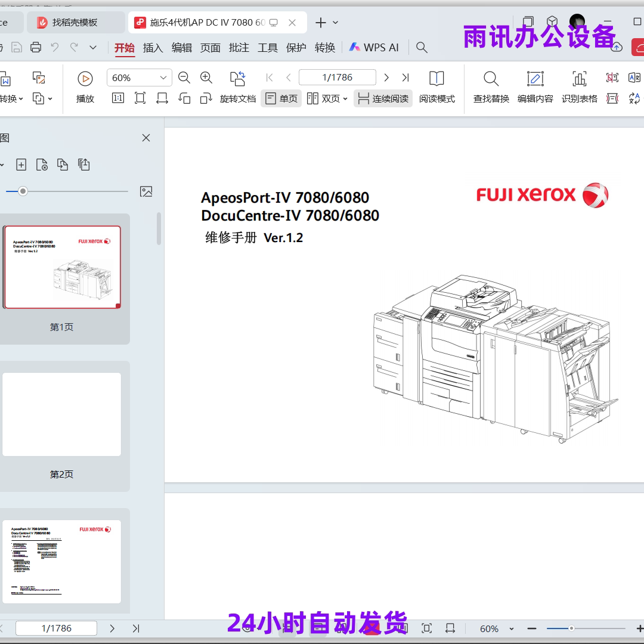
Task: Click the image icon beside thumbnail size slider
Action: pos(146,191)
